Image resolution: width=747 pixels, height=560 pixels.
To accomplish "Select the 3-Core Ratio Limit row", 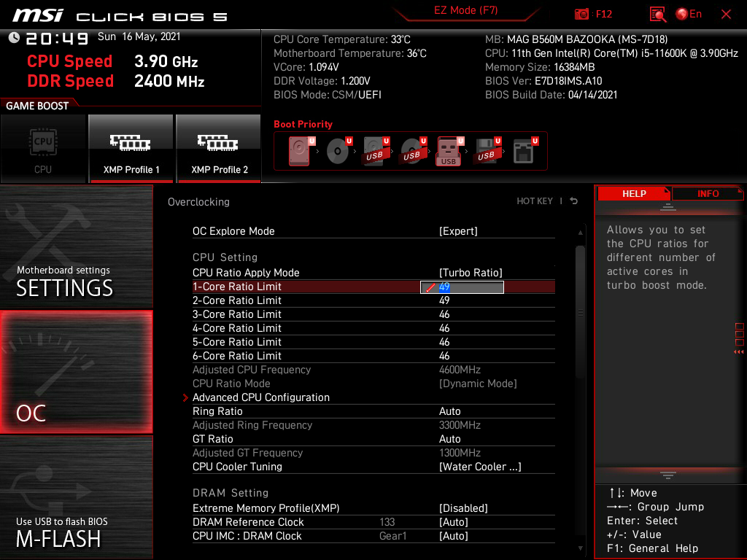I will click(373, 314).
